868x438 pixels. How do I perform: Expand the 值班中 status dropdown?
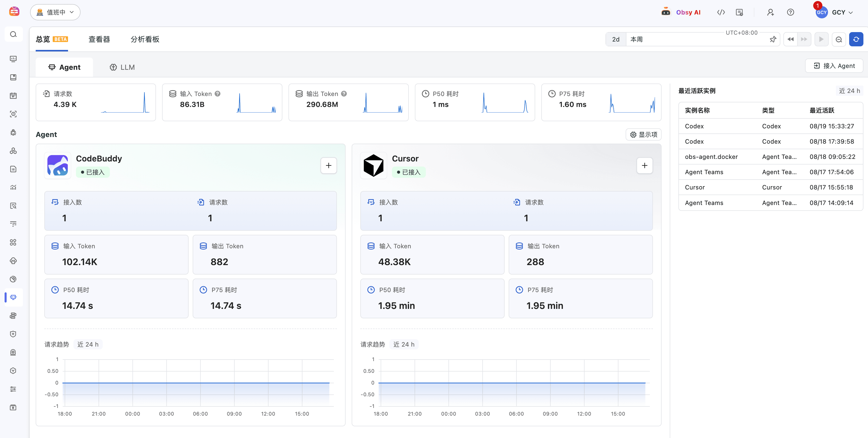(x=55, y=12)
